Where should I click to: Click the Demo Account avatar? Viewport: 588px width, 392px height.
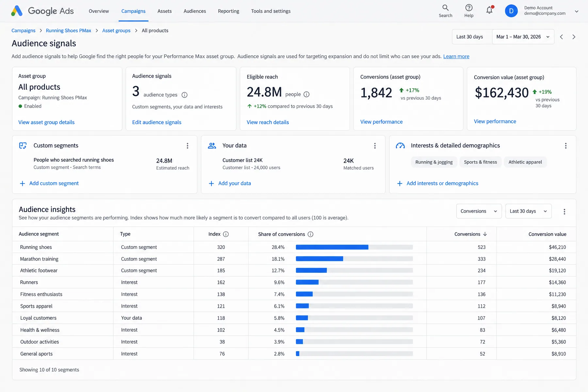(x=511, y=11)
